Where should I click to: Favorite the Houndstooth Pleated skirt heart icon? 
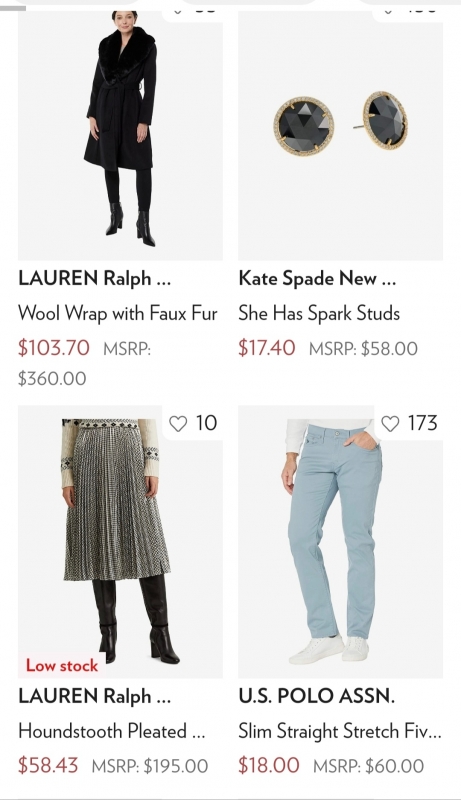click(178, 423)
